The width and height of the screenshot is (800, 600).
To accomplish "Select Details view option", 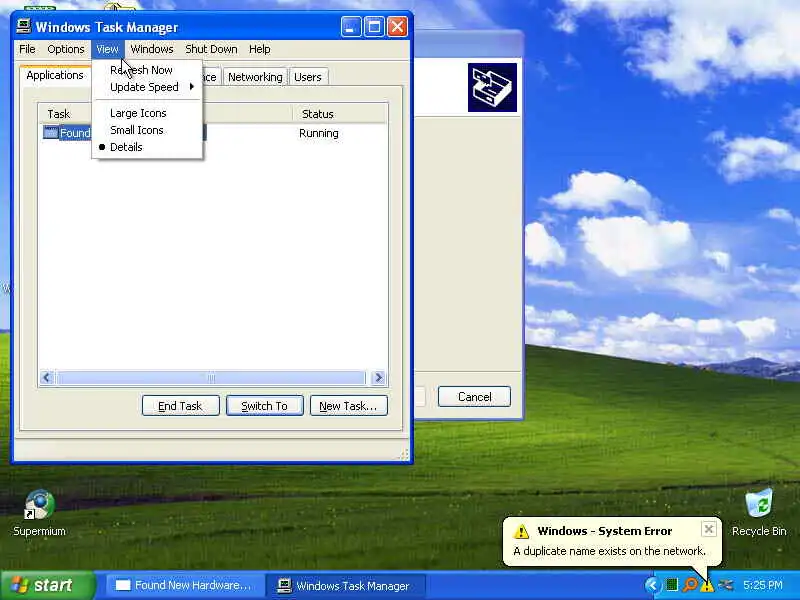I will pos(147,147).
